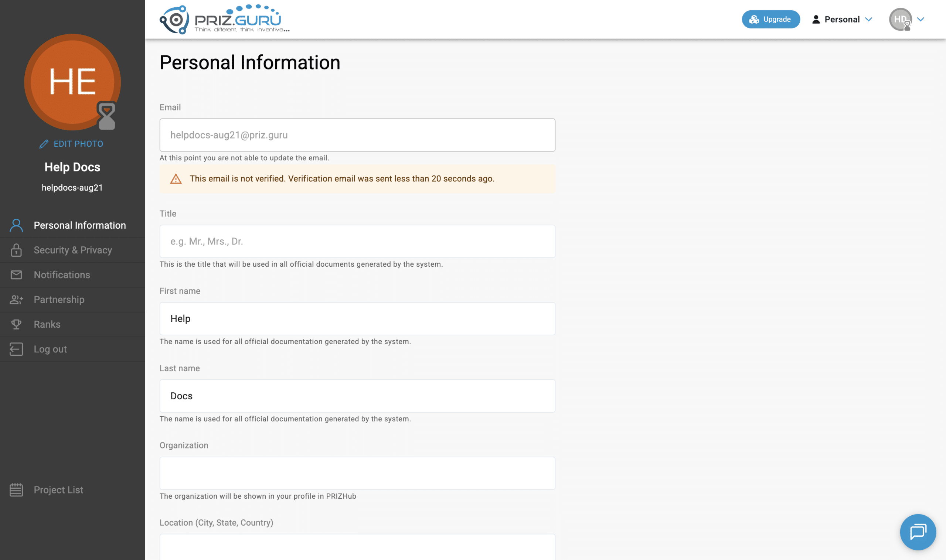946x560 pixels.
Task: Click the First name field containing Help
Action: click(357, 319)
